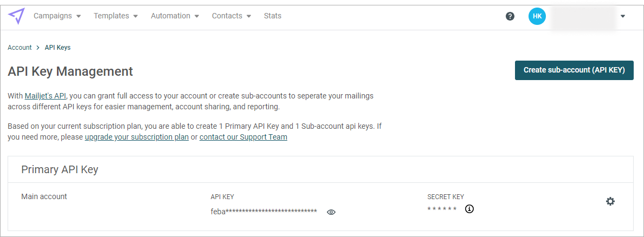Click Create sub-account (API KEY) button

pyautogui.click(x=574, y=70)
